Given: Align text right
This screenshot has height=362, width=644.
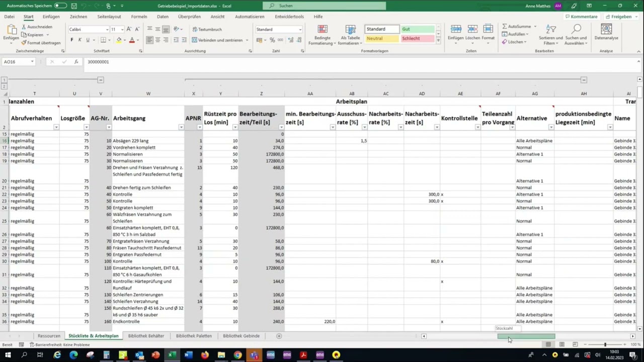Looking at the screenshot, I should click(x=166, y=40).
